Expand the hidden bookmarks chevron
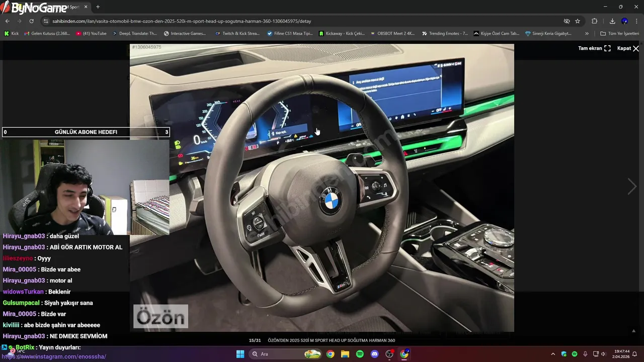Viewport: 644px width, 362px height. click(x=587, y=34)
